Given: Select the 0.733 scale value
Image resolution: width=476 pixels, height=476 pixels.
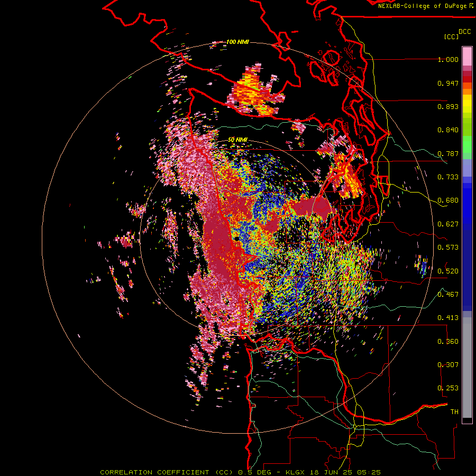Looking at the screenshot, I should pyautogui.click(x=448, y=177).
